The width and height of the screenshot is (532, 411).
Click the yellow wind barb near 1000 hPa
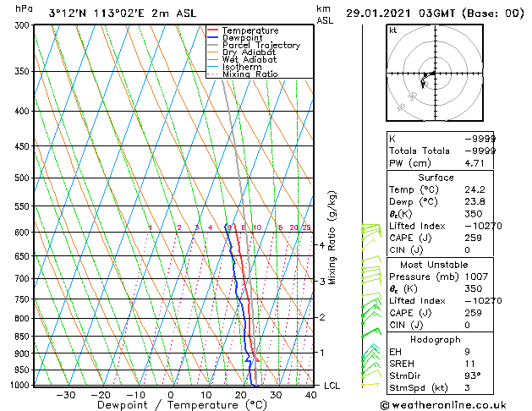point(370,385)
